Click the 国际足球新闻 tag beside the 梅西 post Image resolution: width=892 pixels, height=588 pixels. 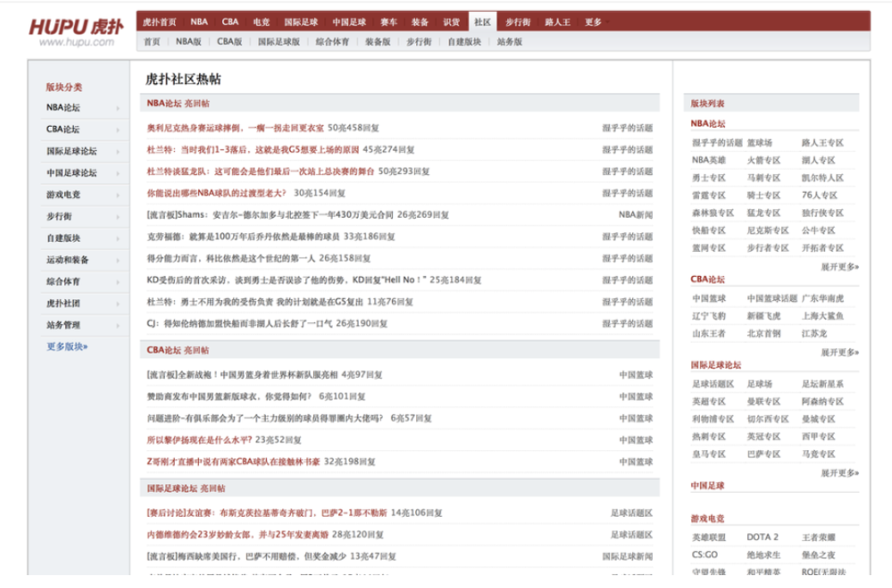click(628, 557)
